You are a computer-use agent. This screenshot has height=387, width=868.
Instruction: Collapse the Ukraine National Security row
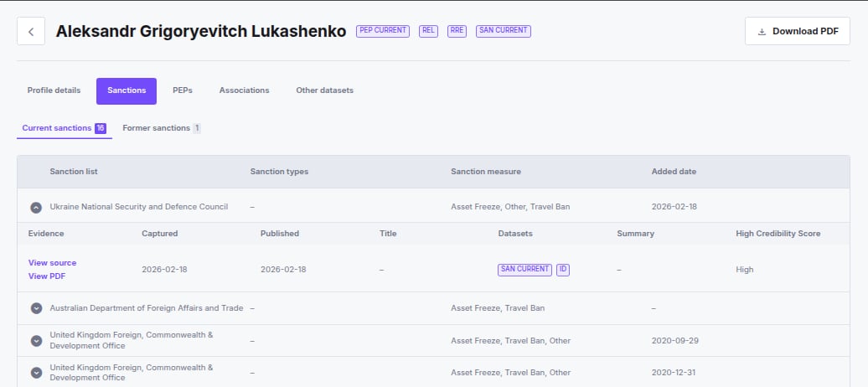[36, 208]
